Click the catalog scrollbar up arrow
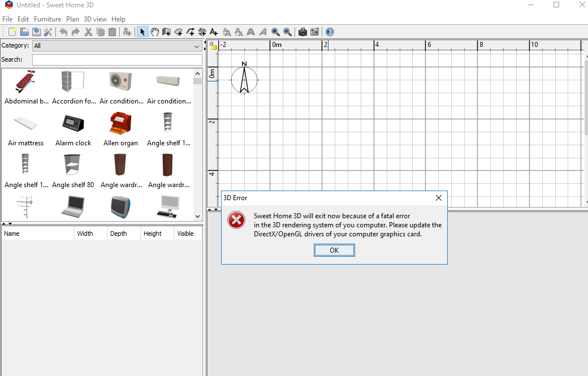588x376 pixels. [198, 74]
